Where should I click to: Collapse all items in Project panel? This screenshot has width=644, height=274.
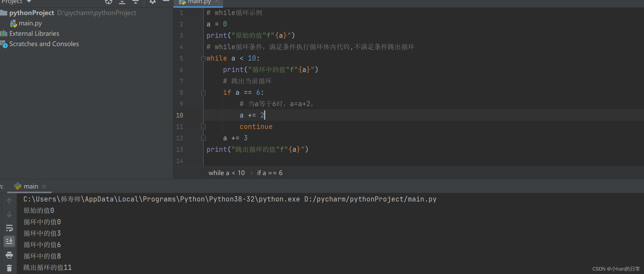click(x=136, y=2)
